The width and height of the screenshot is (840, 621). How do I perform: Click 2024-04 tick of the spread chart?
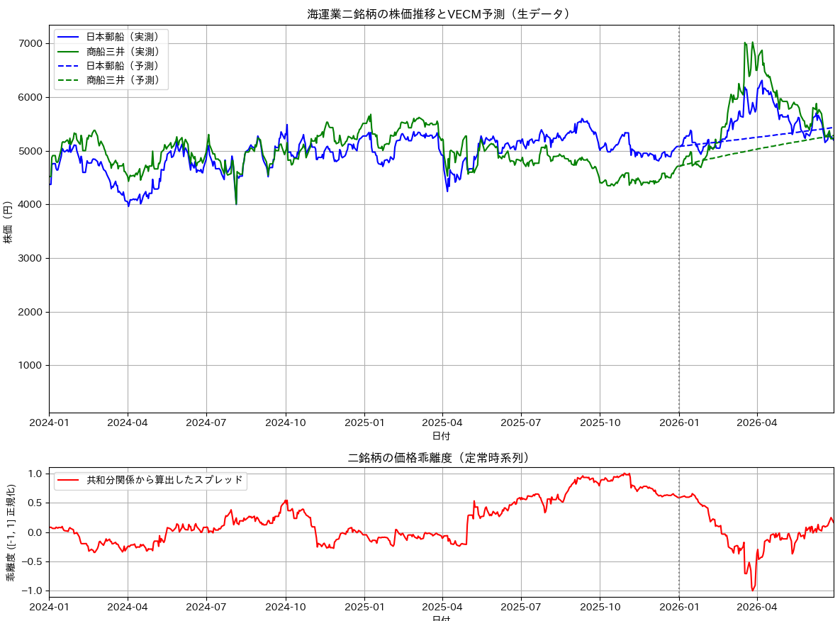point(128,607)
